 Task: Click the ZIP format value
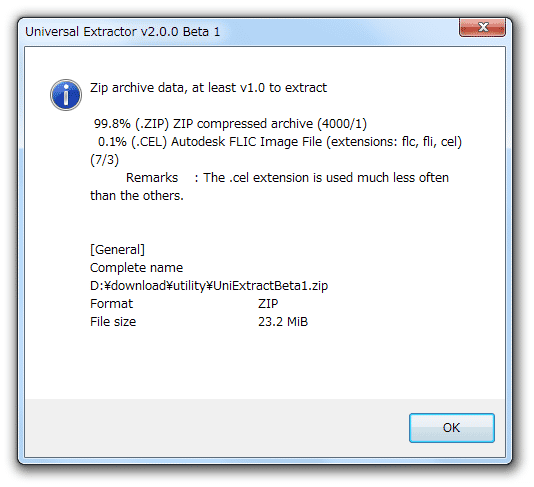point(268,304)
